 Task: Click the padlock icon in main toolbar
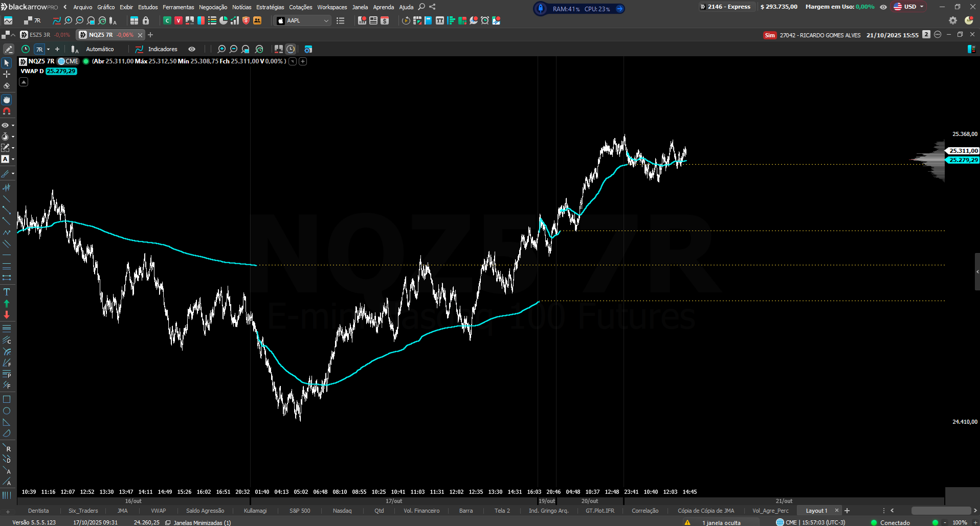[x=146, y=20]
